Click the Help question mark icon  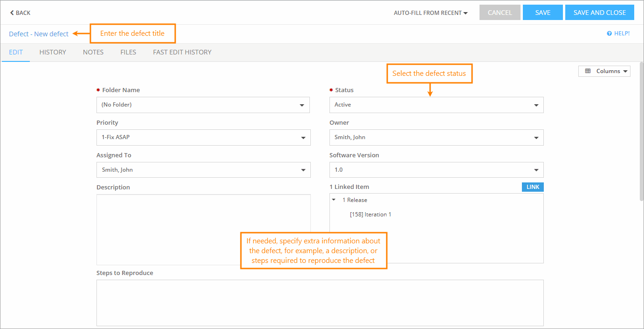(609, 33)
